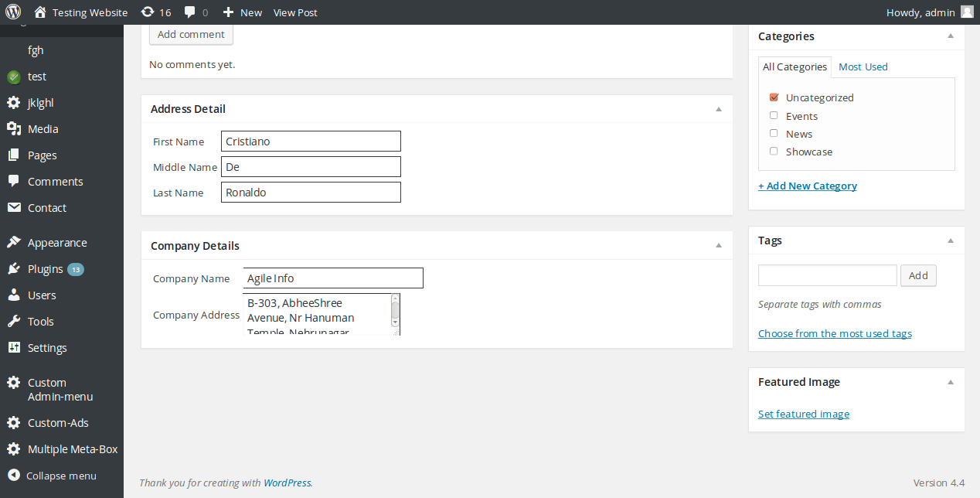Click the Middle Name input field
This screenshot has width=980, height=498.
point(311,167)
